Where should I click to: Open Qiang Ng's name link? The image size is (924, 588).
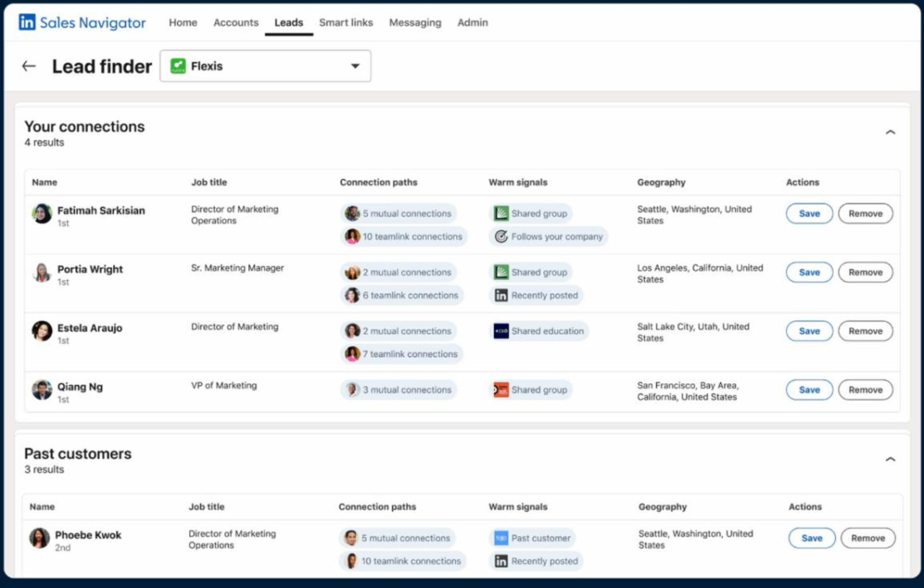(x=80, y=387)
